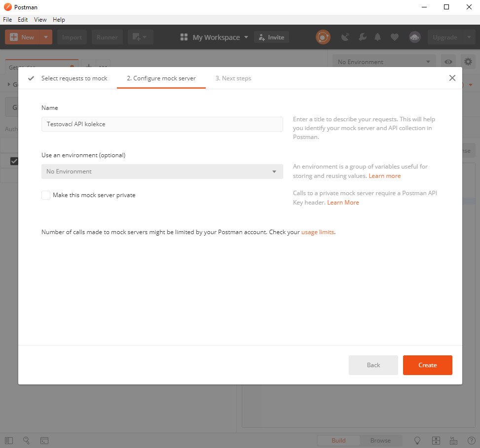The image size is (480, 448).
Task: Expand the Upgrade dropdown arrow
Action: click(x=469, y=37)
